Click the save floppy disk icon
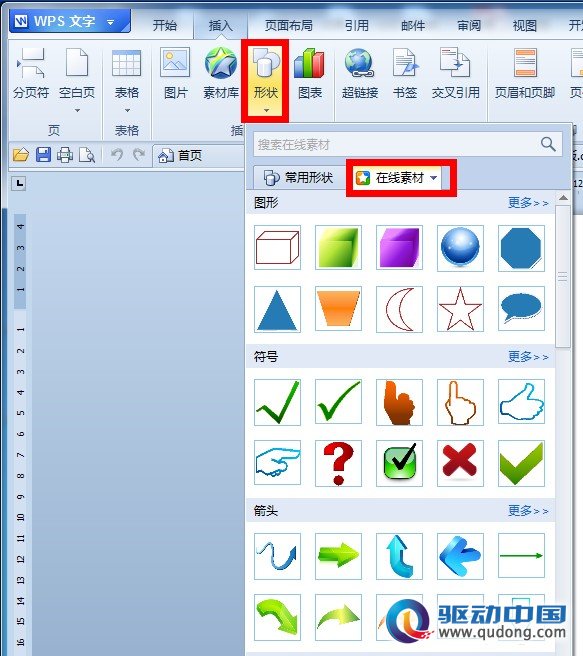This screenshot has width=583, height=656. (x=43, y=155)
